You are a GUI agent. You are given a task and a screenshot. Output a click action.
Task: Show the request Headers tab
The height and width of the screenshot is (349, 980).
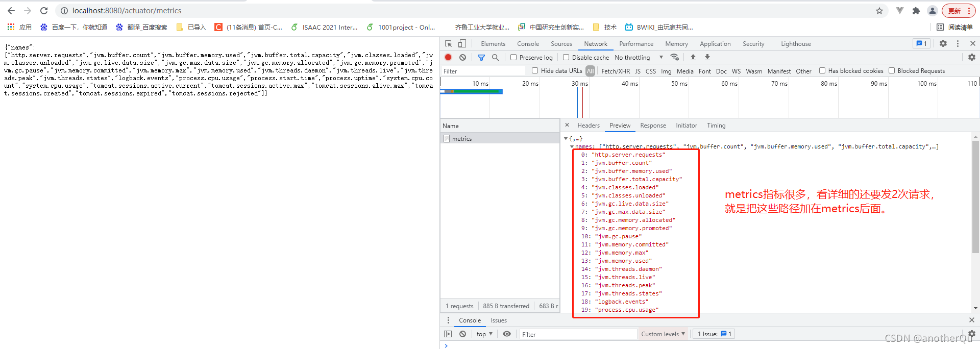[x=589, y=126]
